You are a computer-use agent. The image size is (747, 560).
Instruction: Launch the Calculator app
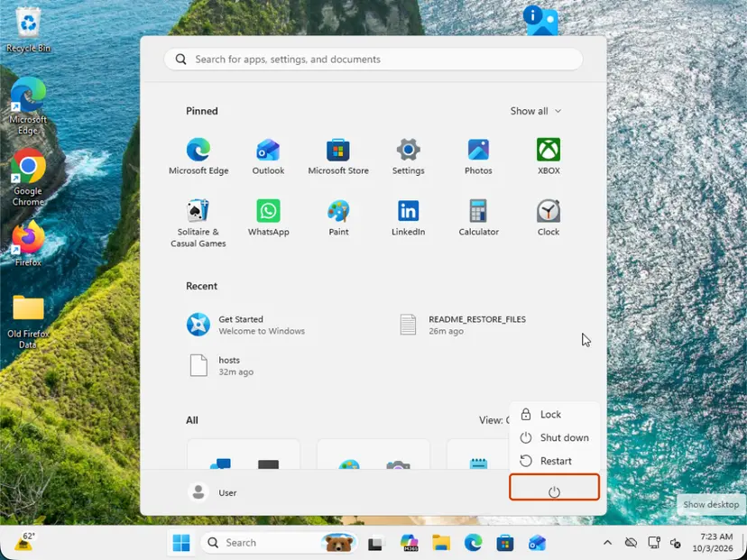coord(478,217)
